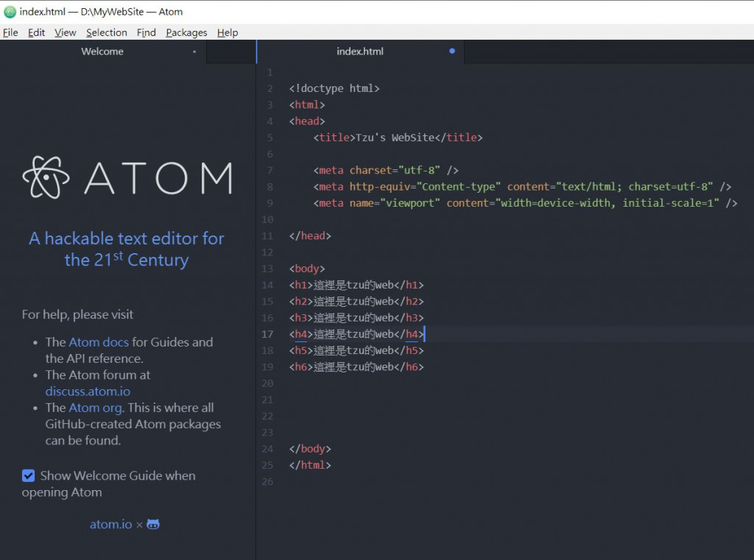This screenshot has height=560, width=754.
Task: Place cursor in the <!doctype html> line
Action: point(334,88)
